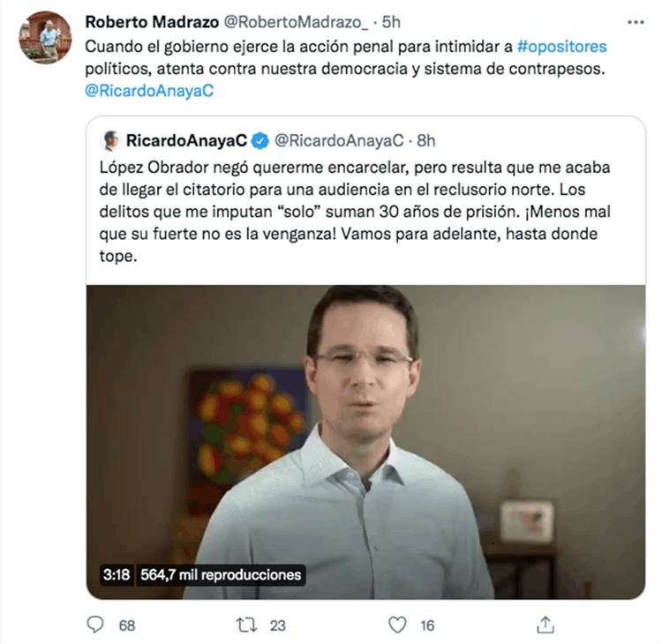Click the blue verified badge
This screenshot has height=644, width=662.
261,140
